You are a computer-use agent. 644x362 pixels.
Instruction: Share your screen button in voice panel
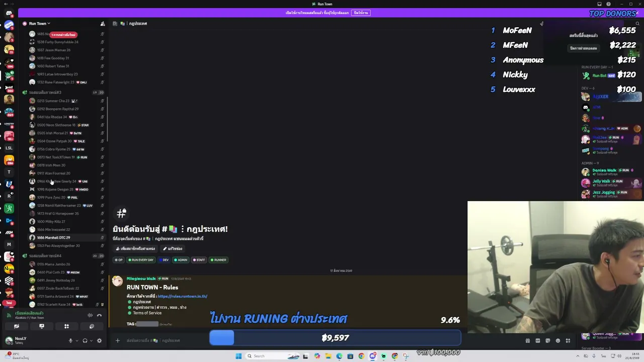click(41, 326)
